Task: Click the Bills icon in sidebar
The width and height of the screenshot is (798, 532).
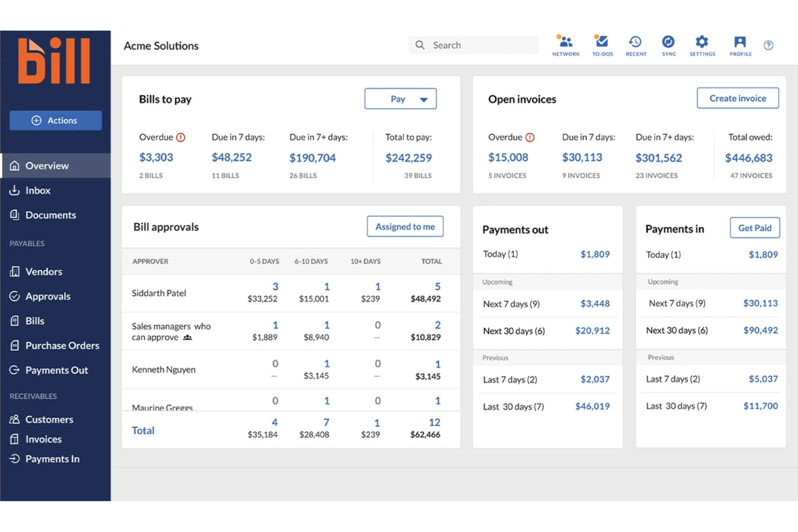Action: click(x=15, y=321)
